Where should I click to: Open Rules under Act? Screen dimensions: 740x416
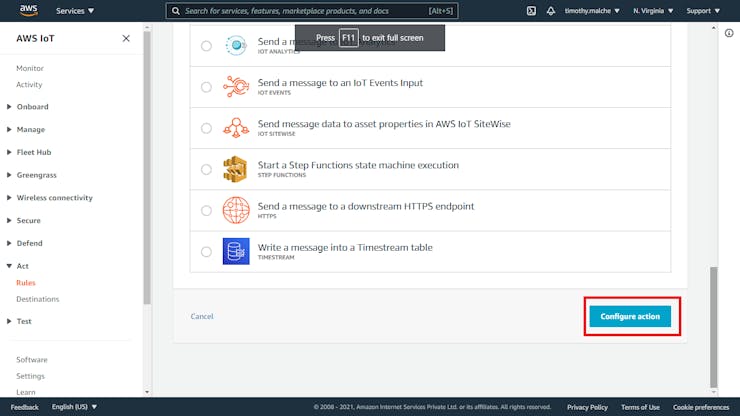25,282
